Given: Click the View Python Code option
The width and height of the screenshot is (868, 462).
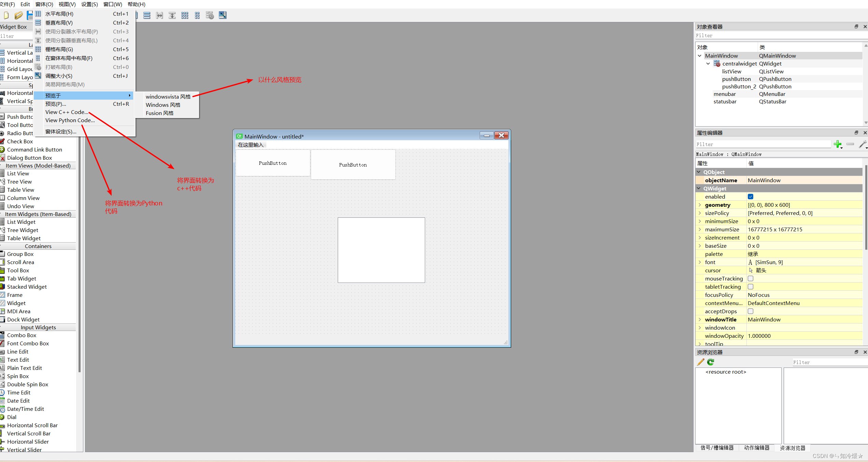Looking at the screenshot, I should 69,120.
